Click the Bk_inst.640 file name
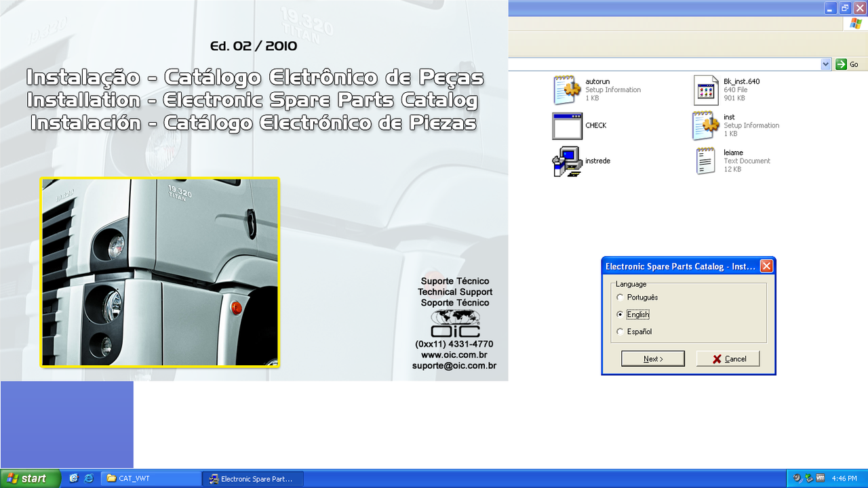Screen dimensions: 868x488 pyautogui.click(x=742, y=81)
